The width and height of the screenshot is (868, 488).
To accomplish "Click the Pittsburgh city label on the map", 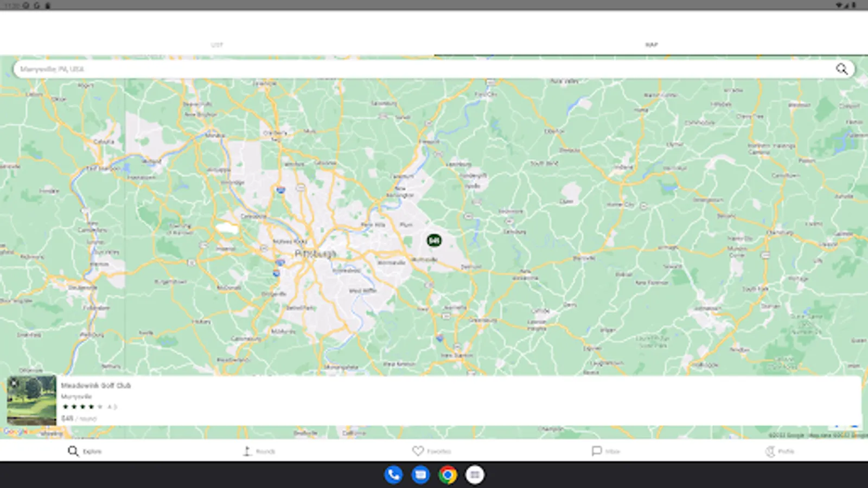I will [315, 254].
